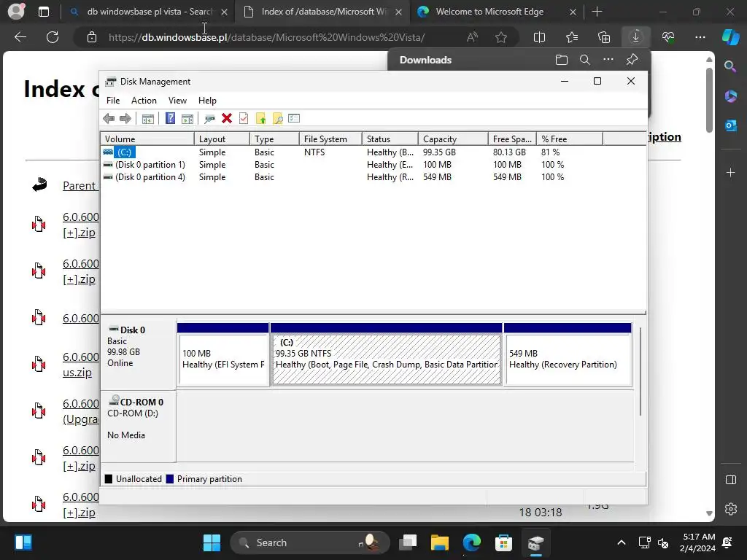Image resolution: width=747 pixels, height=560 pixels.
Task: Open the Help menu in Disk Management
Action: 207,101
